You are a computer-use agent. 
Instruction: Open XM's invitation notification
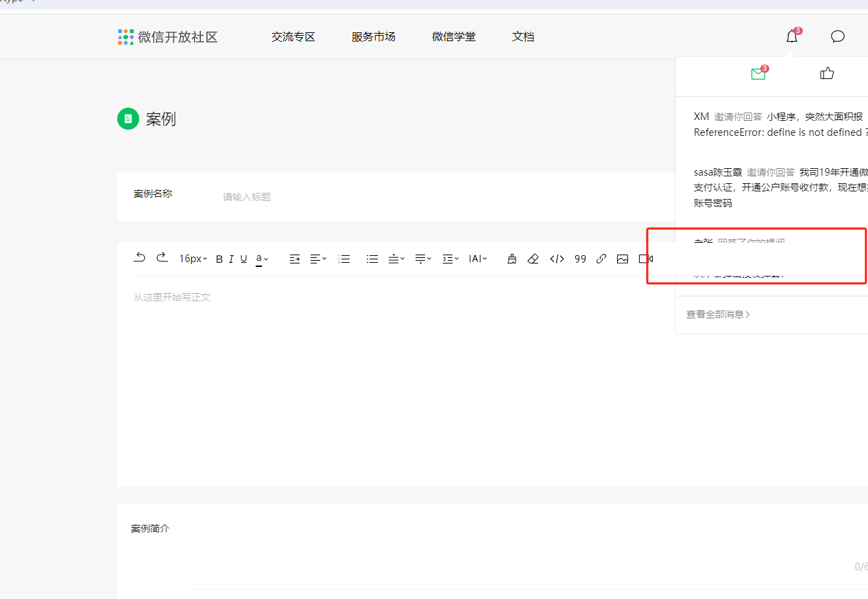(x=780, y=124)
